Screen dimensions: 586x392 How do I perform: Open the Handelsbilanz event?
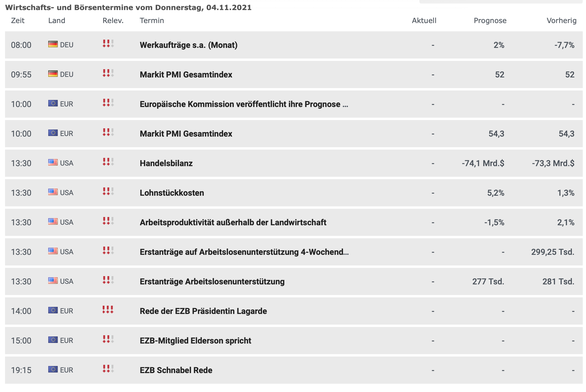tap(166, 163)
